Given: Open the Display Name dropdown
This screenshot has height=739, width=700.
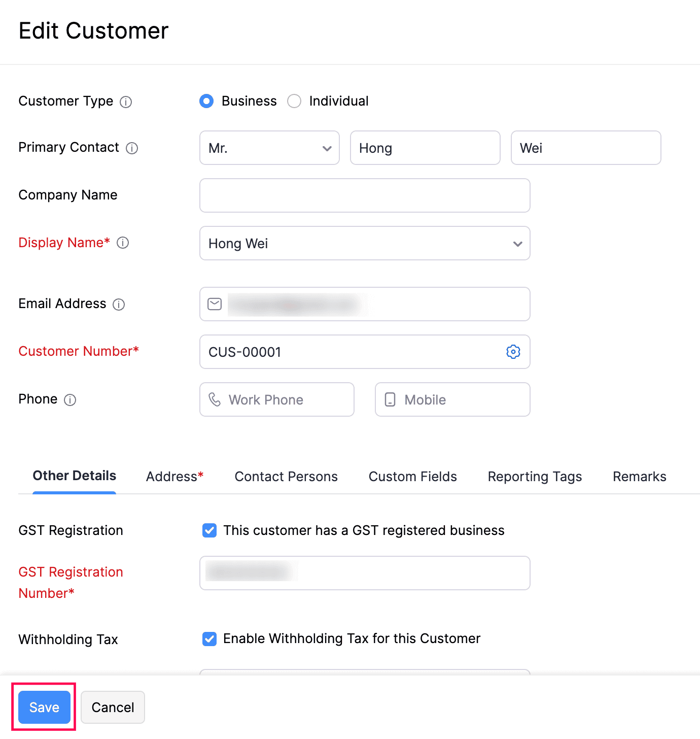Looking at the screenshot, I should (517, 244).
